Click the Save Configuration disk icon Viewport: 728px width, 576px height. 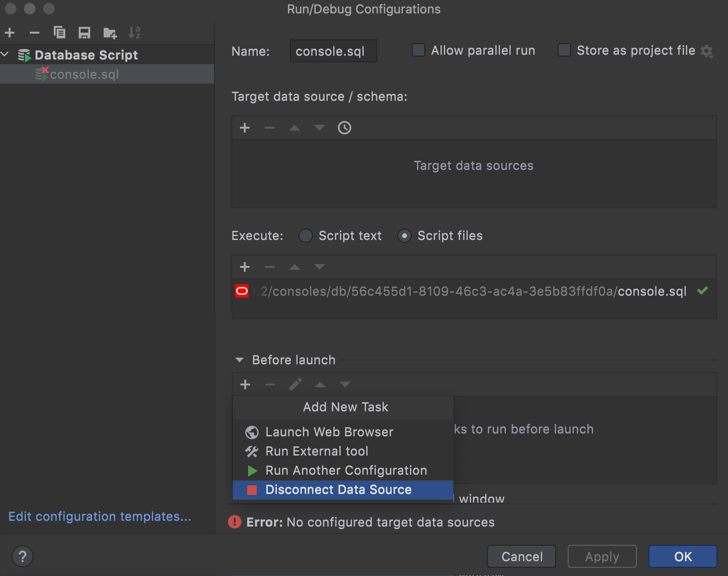point(84,33)
